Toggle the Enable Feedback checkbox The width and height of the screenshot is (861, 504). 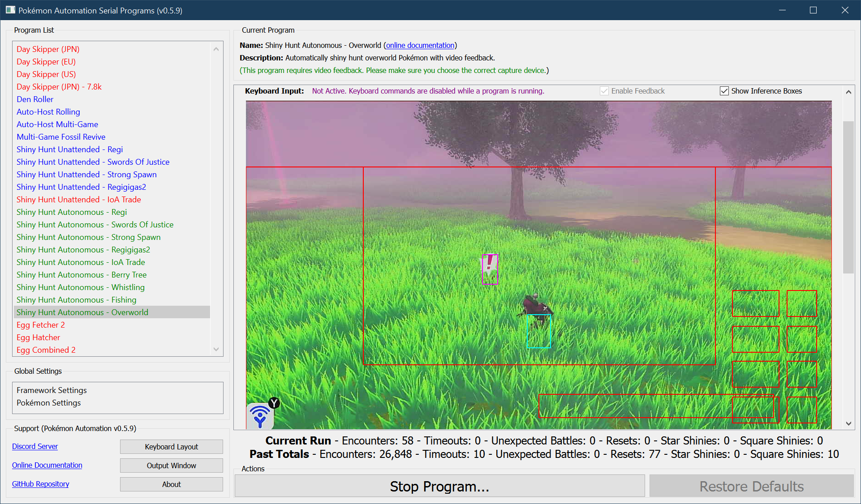click(604, 91)
